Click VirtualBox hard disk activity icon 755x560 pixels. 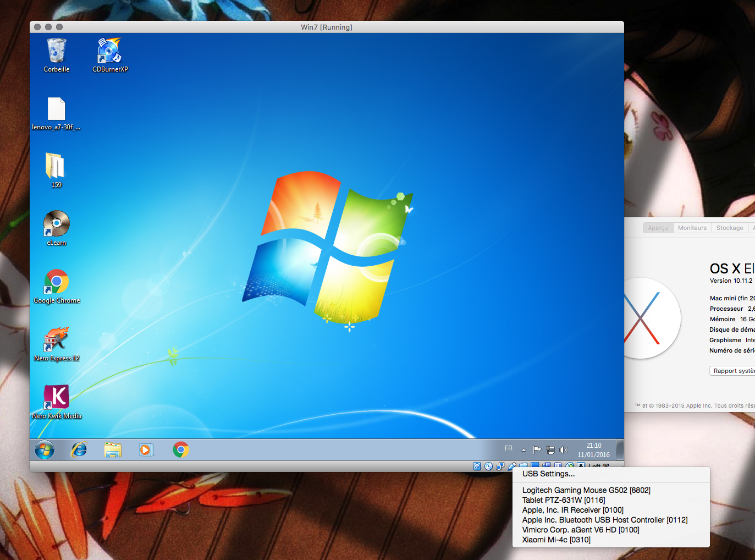coord(477,466)
